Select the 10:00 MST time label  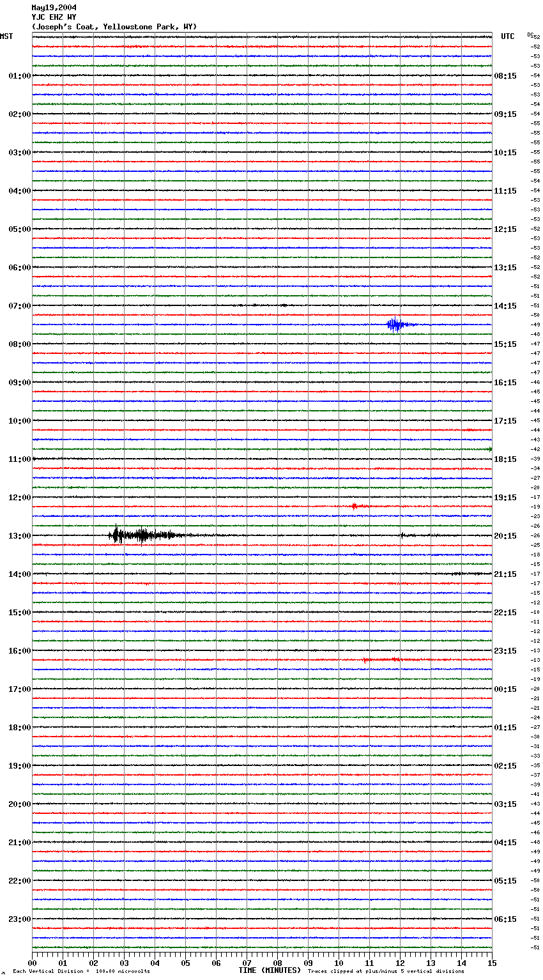[20, 421]
